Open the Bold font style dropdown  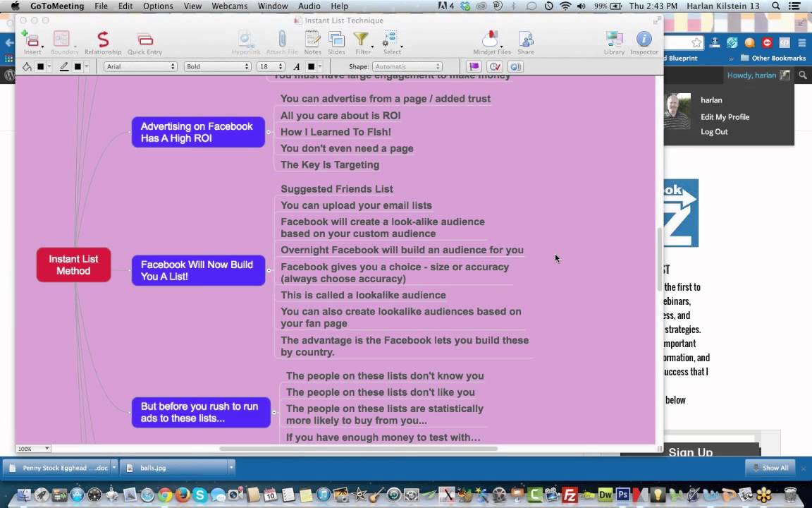[218, 66]
